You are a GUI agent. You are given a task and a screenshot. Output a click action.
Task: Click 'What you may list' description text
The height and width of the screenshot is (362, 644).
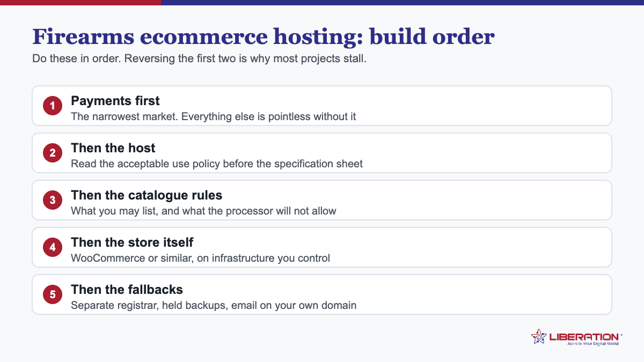[203, 211]
